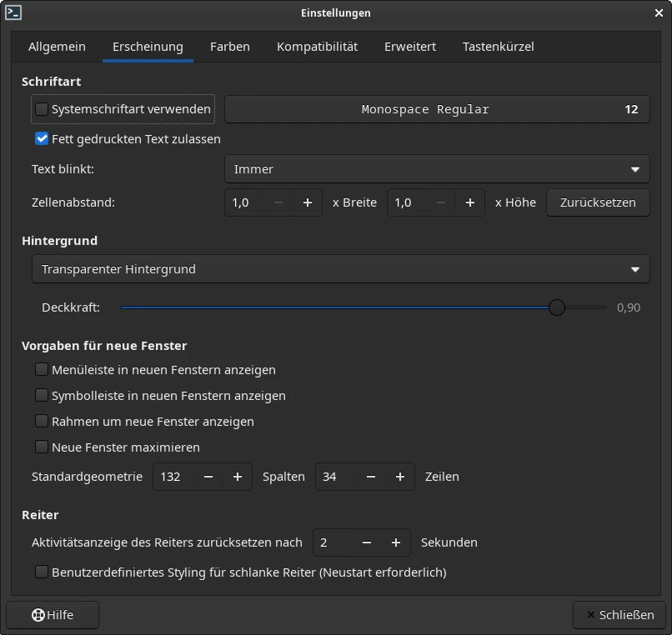
Task: Switch to the Farben tab
Action: 229,47
